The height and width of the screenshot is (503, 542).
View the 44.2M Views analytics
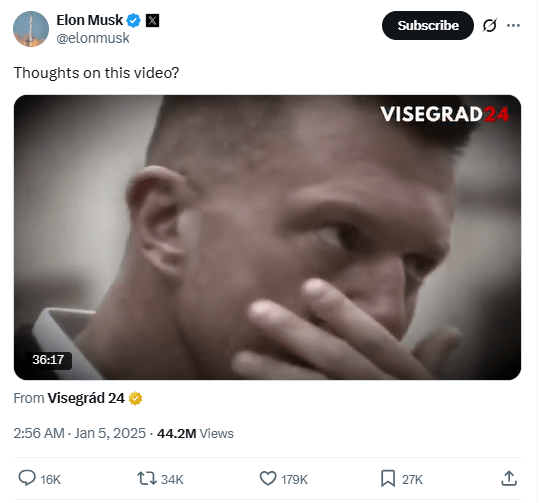pyautogui.click(x=195, y=434)
